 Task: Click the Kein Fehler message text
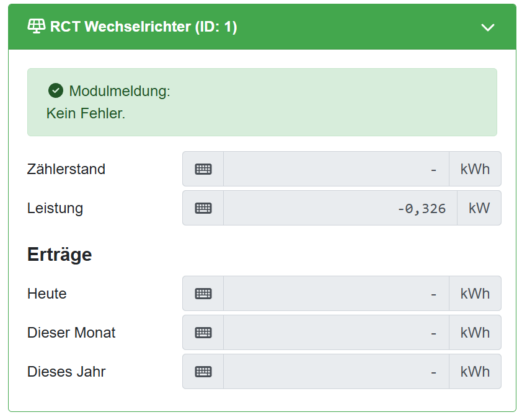[86, 113]
